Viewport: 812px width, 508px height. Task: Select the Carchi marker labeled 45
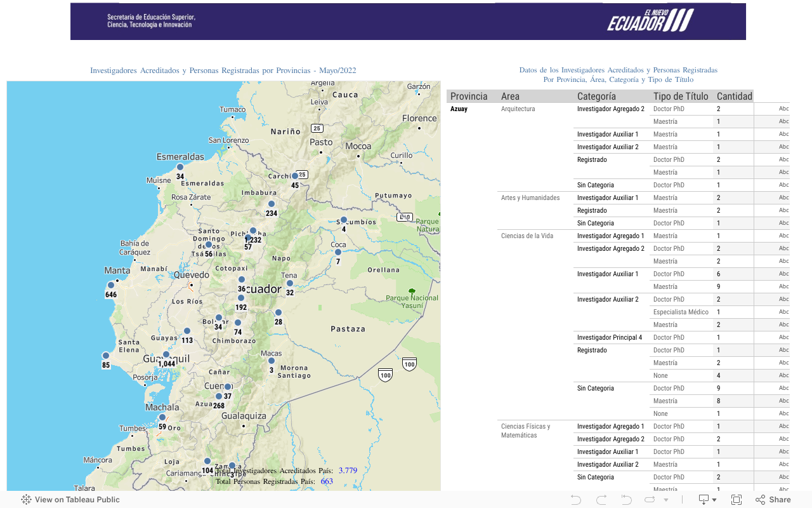[295, 176]
